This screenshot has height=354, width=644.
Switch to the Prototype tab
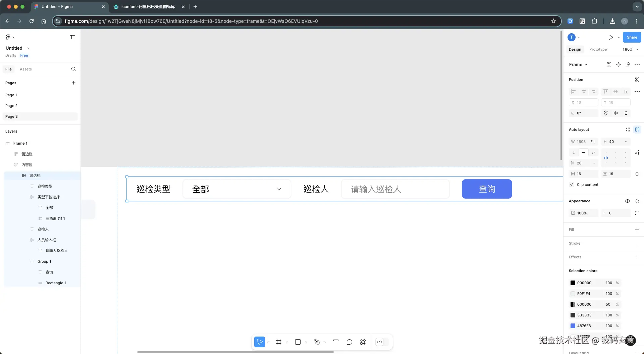tap(598, 49)
